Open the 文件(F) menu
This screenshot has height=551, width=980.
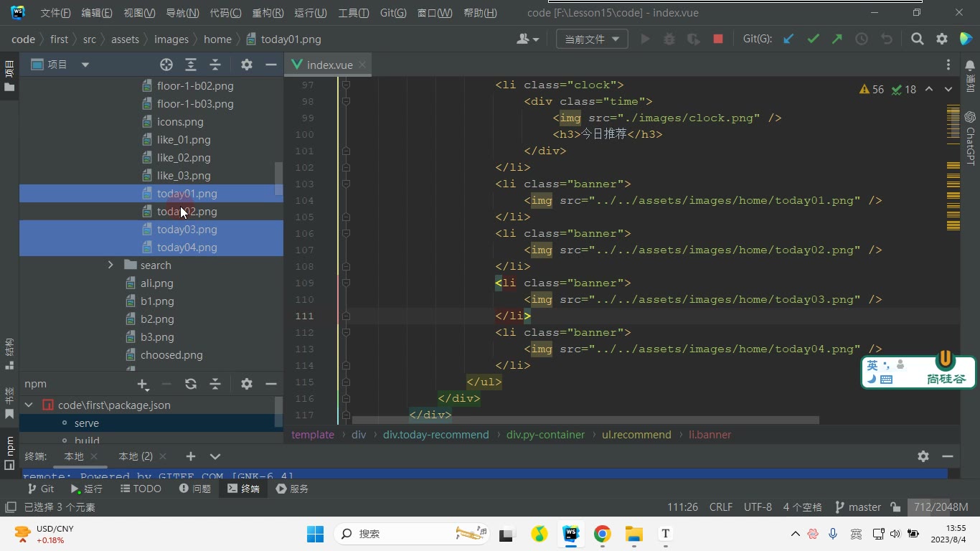55,13
